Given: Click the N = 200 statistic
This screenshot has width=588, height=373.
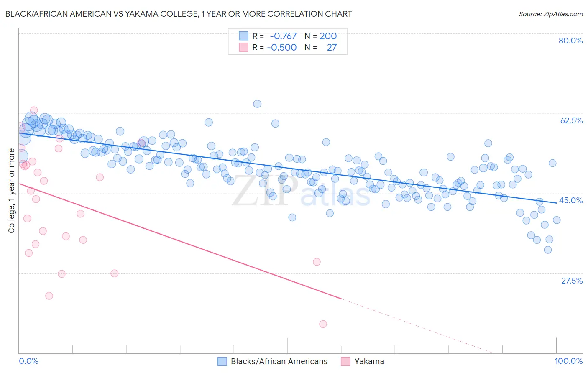Looking at the screenshot, I should click(x=320, y=36).
